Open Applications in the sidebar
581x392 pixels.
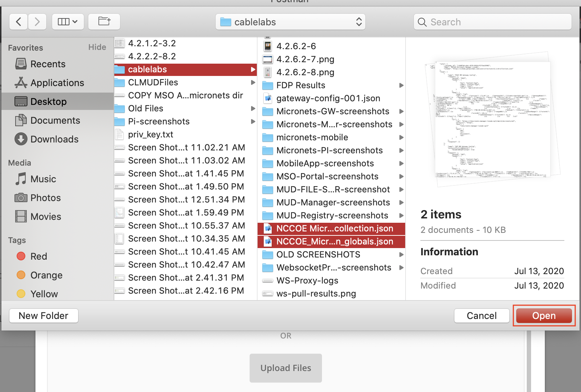(x=50, y=83)
